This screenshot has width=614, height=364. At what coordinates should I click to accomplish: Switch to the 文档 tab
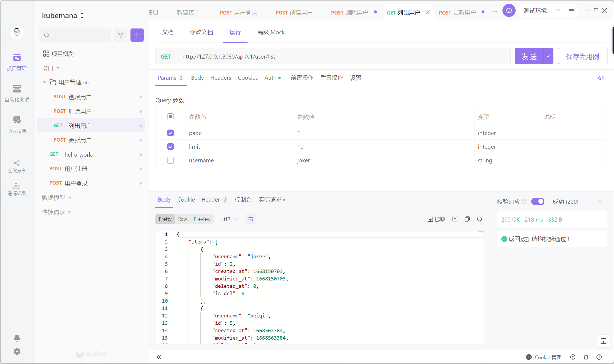point(168,32)
